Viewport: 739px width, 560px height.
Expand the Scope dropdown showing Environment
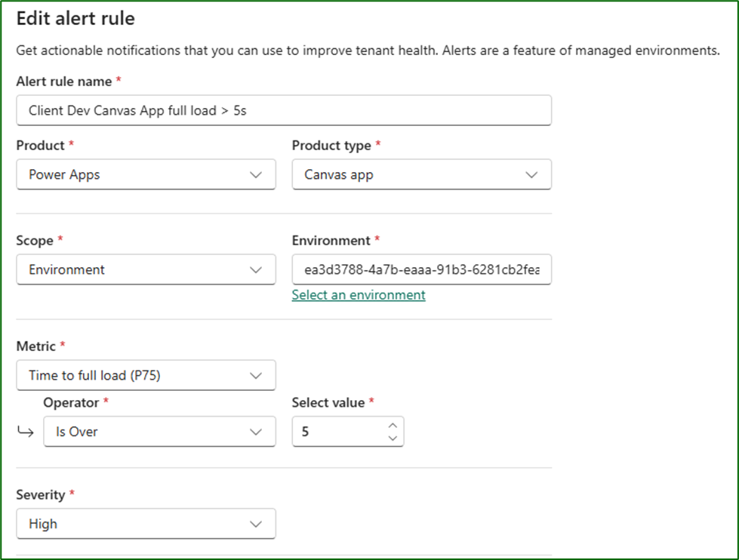click(x=136, y=269)
